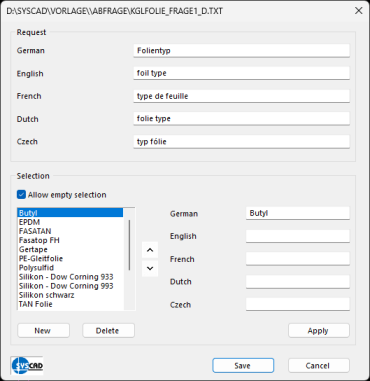
Task: Click the empty English selection field
Action: [298, 236]
